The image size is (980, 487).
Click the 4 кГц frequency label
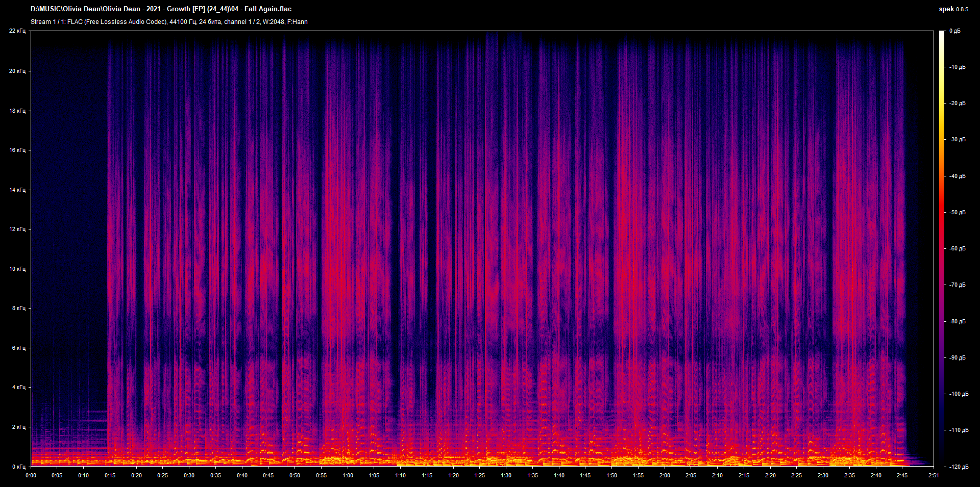click(19, 387)
